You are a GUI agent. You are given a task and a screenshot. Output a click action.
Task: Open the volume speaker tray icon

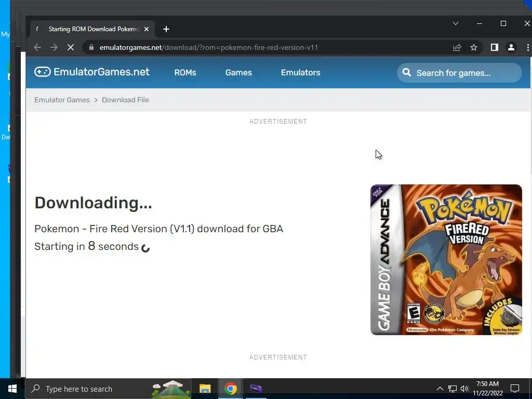tap(464, 389)
